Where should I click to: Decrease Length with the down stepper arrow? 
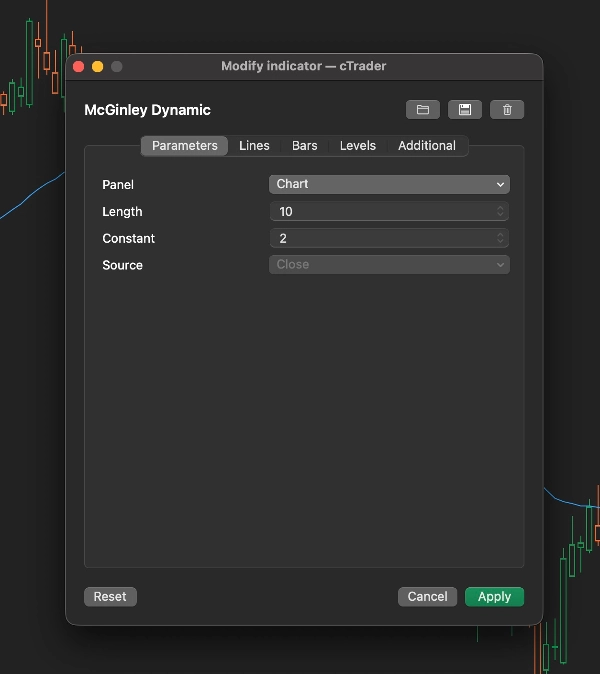tap(501, 215)
